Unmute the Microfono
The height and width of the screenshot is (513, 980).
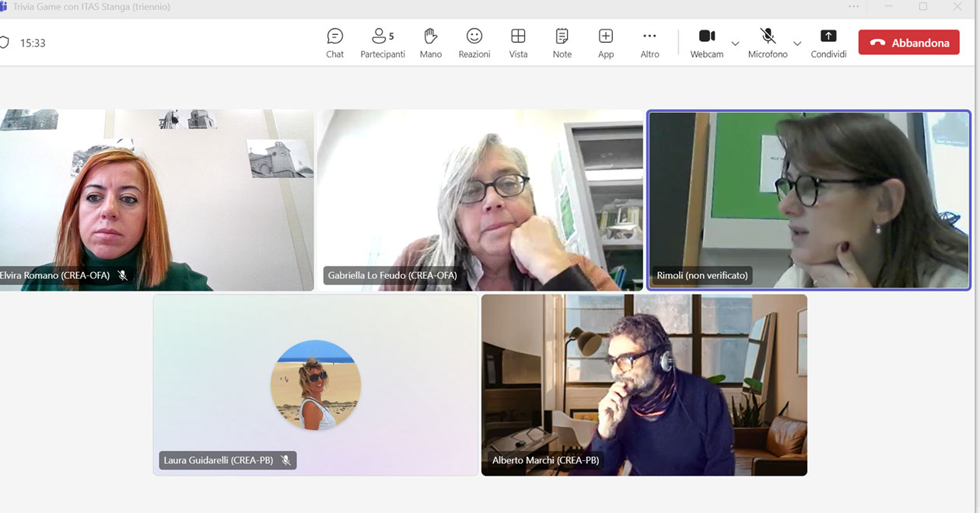768,43
